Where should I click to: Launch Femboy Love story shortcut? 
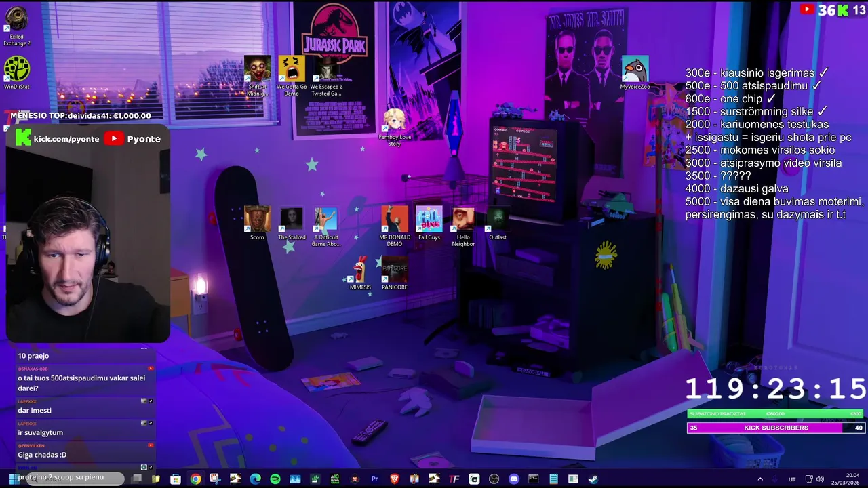395,126
